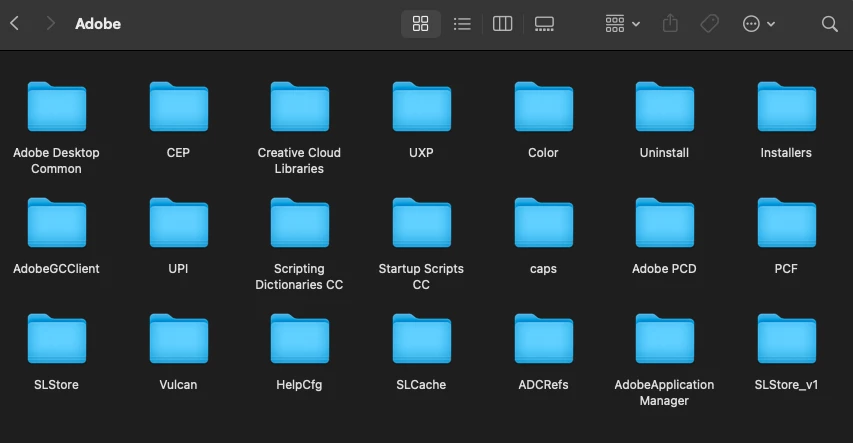Screen dimensions: 853x443
Task: Select the Adobe PCD folder icon
Action: pyautogui.click(x=665, y=223)
